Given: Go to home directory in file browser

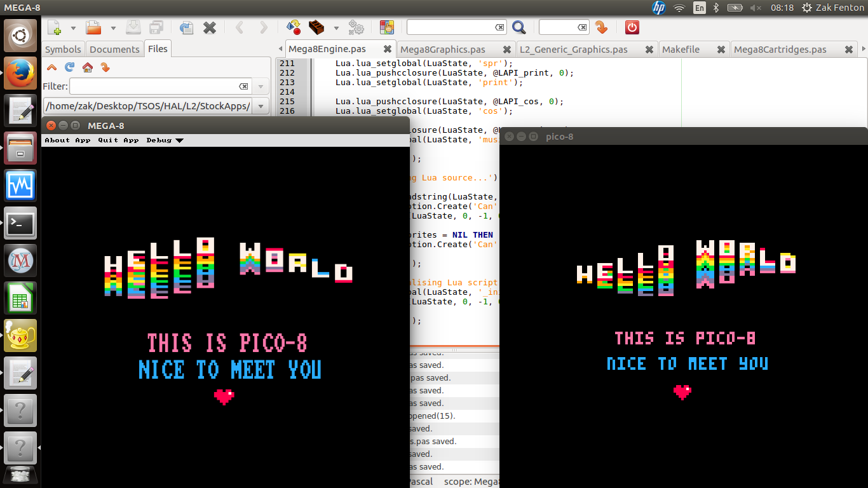Looking at the screenshot, I should click(x=88, y=67).
